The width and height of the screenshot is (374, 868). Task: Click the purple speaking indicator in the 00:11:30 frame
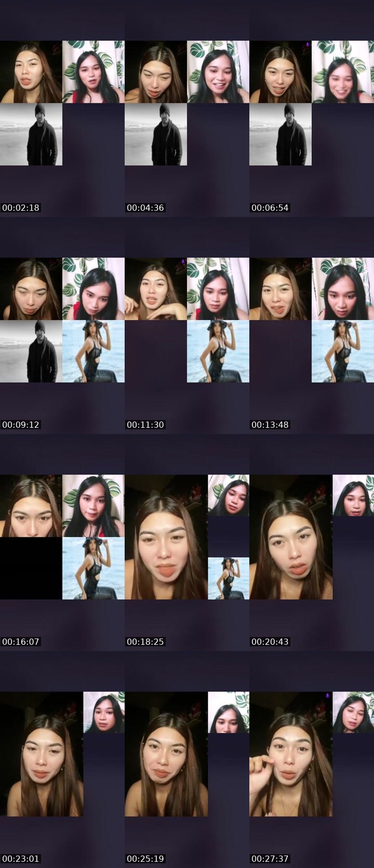click(183, 262)
